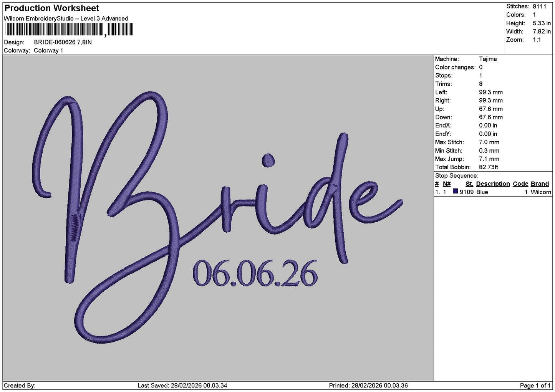Screen dimensions: 555x392
Task: Click the Max Stitch value 7.0 mm
Action: point(489,142)
